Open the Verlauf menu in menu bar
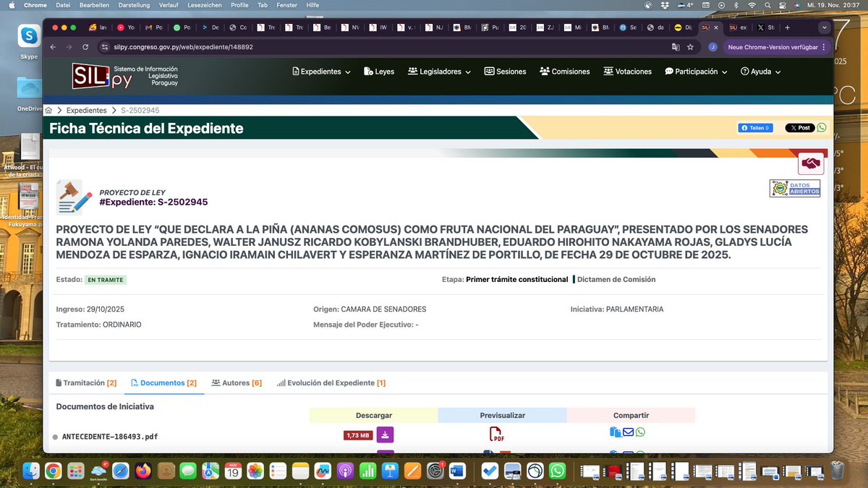This screenshot has height=488, width=868. click(168, 5)
